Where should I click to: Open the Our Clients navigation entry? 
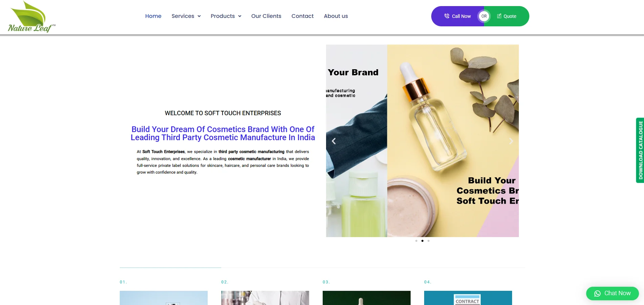click(x=266, y=16)
